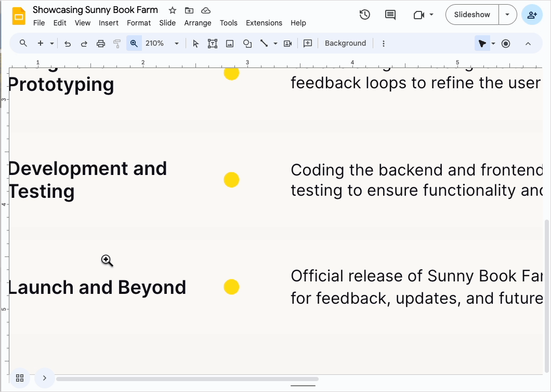The height and width of the screenshot is (392, 551).
Task: Select the shape tool icon
Action: click(x=247, y=44)
